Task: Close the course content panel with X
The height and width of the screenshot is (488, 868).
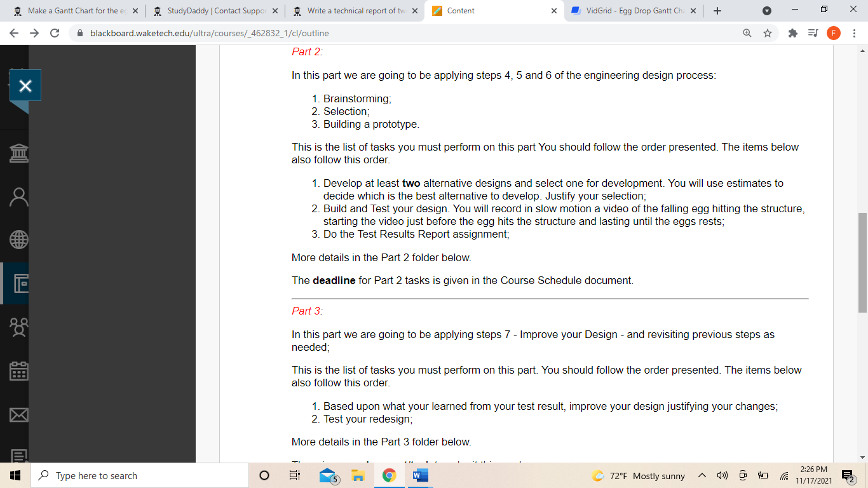Action: pyautogui.click(x=25, y=86)
